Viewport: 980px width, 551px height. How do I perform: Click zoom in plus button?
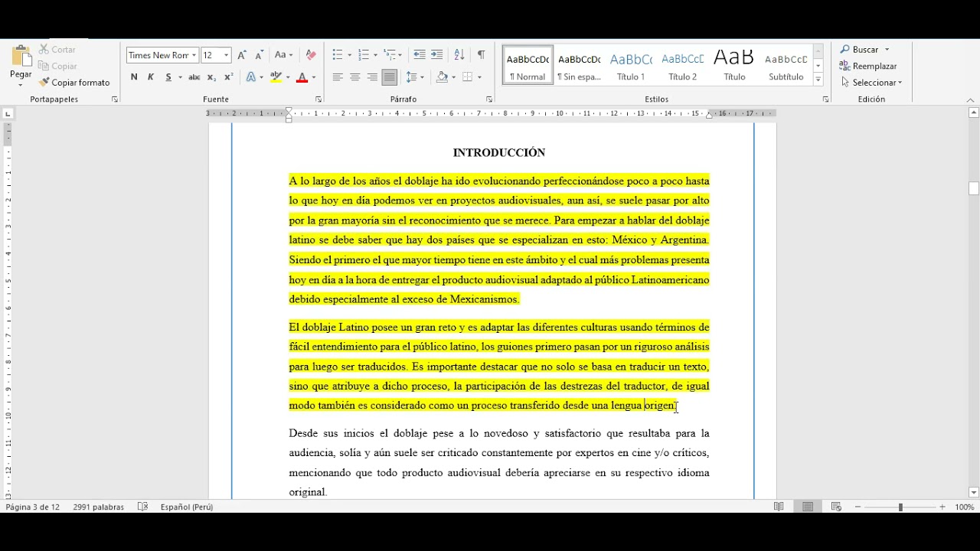tap(942, 507)
